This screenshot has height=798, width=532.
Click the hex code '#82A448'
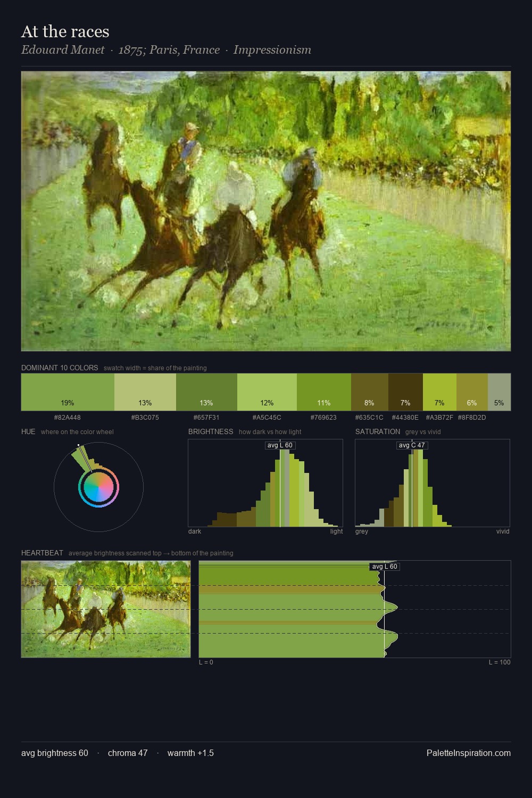68,418
